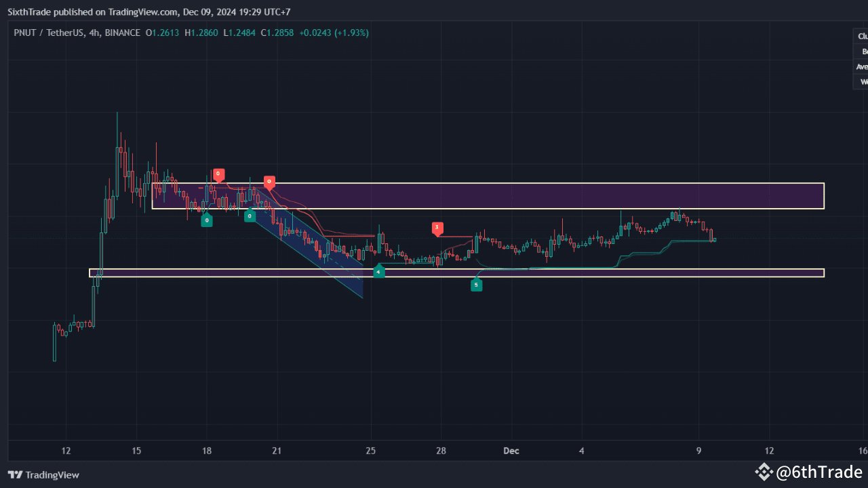Click the red '0' signal marker near Nov 18
This screenshot has width=868, height=488.
(218, 174)
